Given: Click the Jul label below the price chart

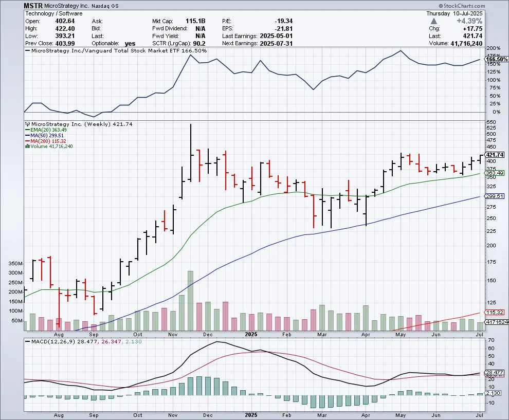Looking at the screenshot, I should click(x=480, y=334).
